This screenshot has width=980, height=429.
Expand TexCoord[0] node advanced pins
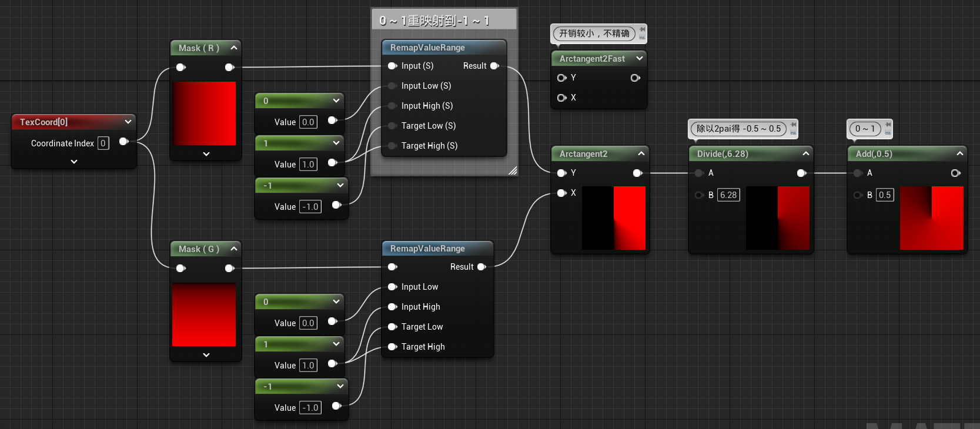(x=74, y=162)
